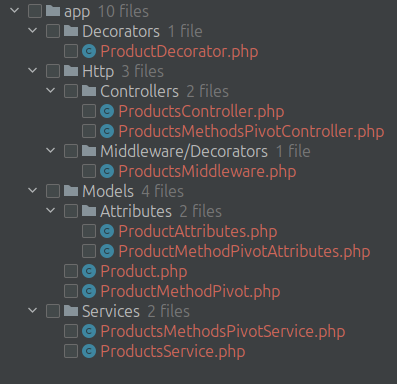The width and height of the screenshot is (397, 384).
Task: Check the ProductsMethodsPivotService.php checkbox
Action: (x=71, y=331)
